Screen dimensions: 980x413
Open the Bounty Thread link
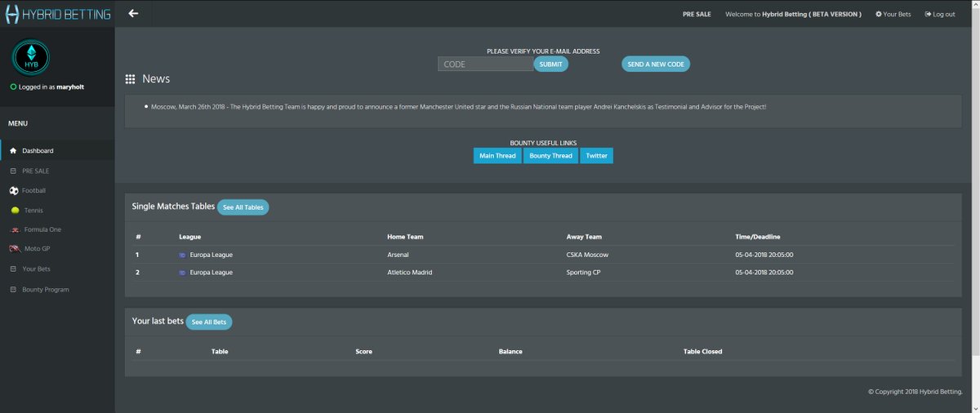550,155
